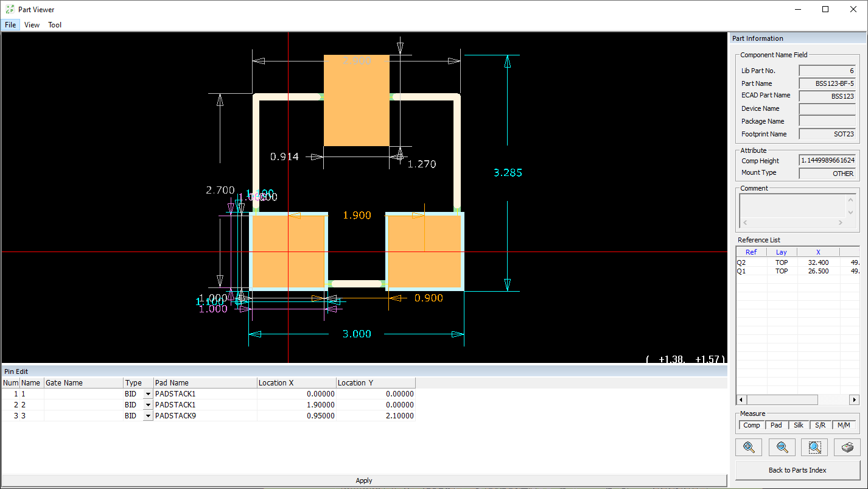Click the Comp Height input field
The width and height of the screenshot is (868, 489).
827,161
